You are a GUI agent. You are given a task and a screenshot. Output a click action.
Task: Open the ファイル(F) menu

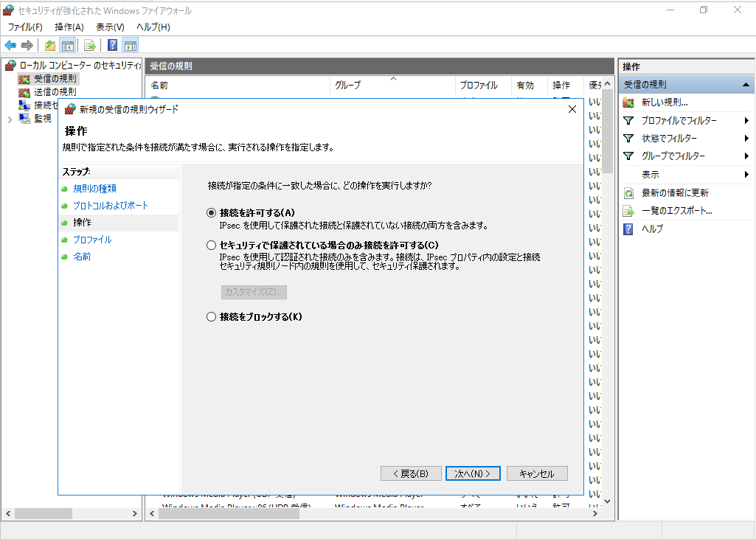pyautogui.click(x=25, y=27)
